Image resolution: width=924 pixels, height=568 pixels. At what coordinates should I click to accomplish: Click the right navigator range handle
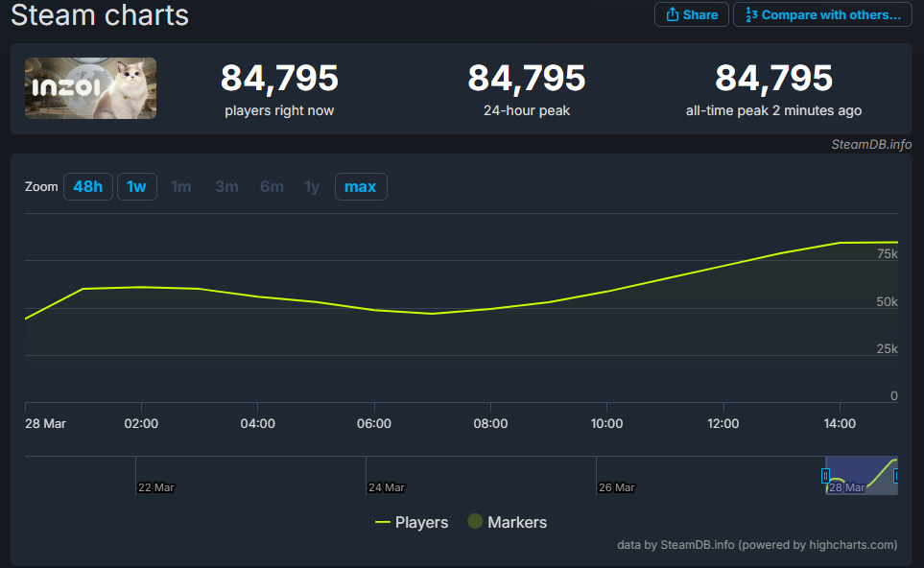(895, 476)
